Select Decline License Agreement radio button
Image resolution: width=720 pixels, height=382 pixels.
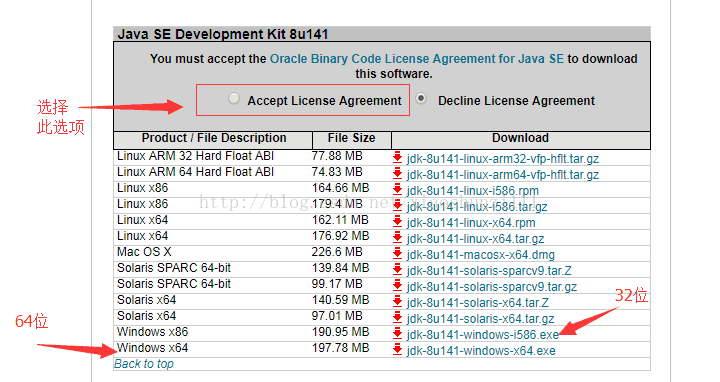[421, 98]
